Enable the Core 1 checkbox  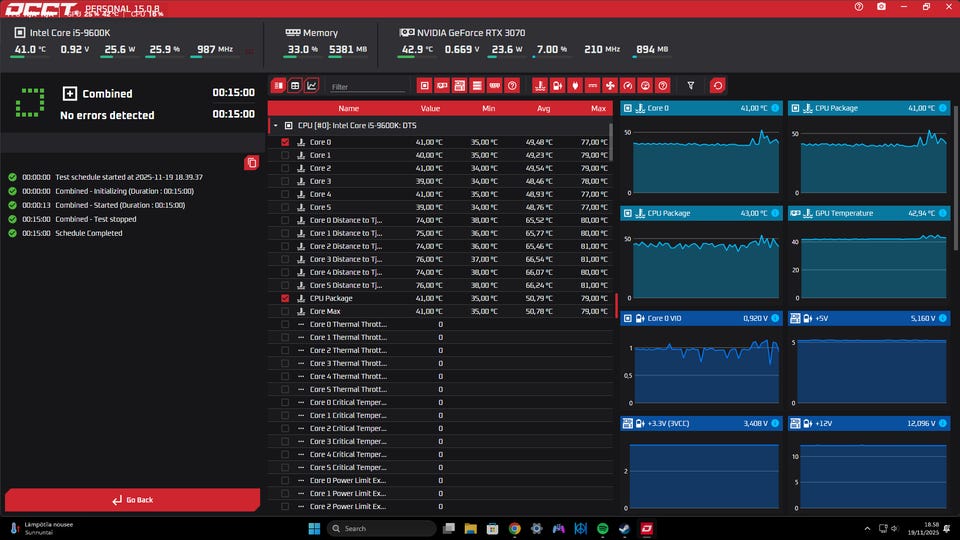pyautogui.click(x=285, y=155)
